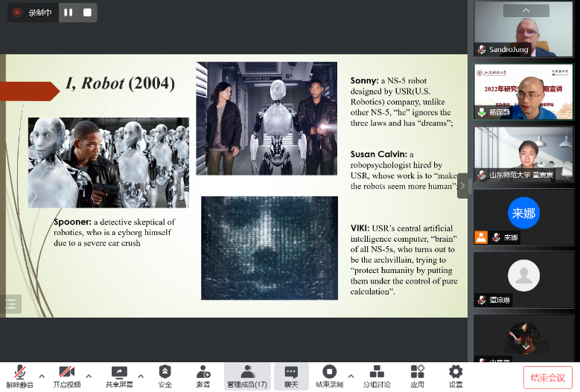Pause the recording in the top bar
The height and width of the screenshot is (392, 580).
point(68,13)
